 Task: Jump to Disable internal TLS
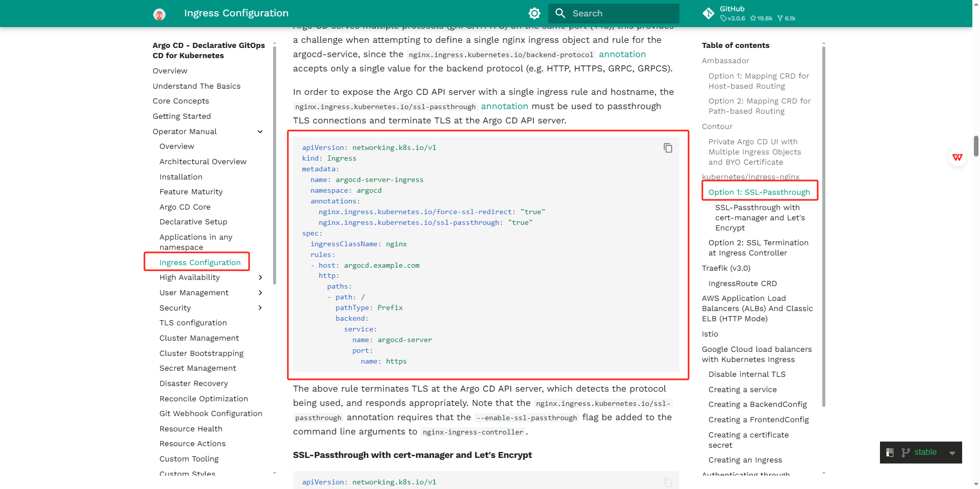tap(747, 374)
